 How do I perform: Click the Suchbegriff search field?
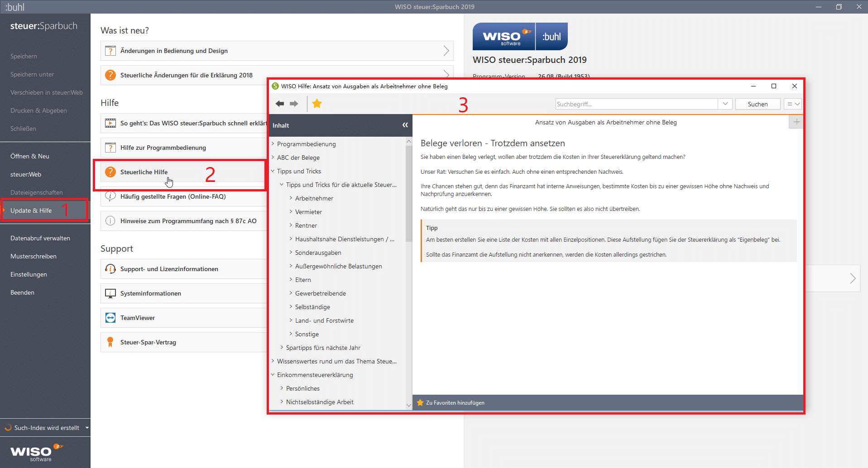point(637,104)
